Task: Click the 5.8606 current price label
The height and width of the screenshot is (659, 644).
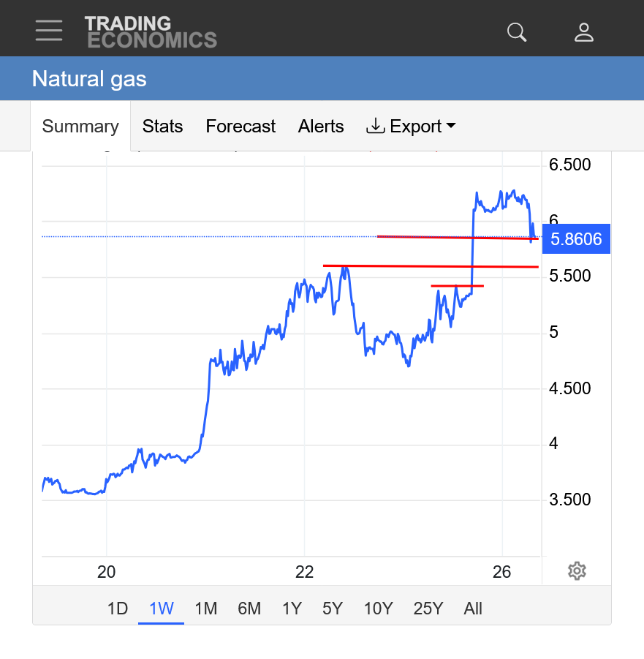Action: coord(576,239)
